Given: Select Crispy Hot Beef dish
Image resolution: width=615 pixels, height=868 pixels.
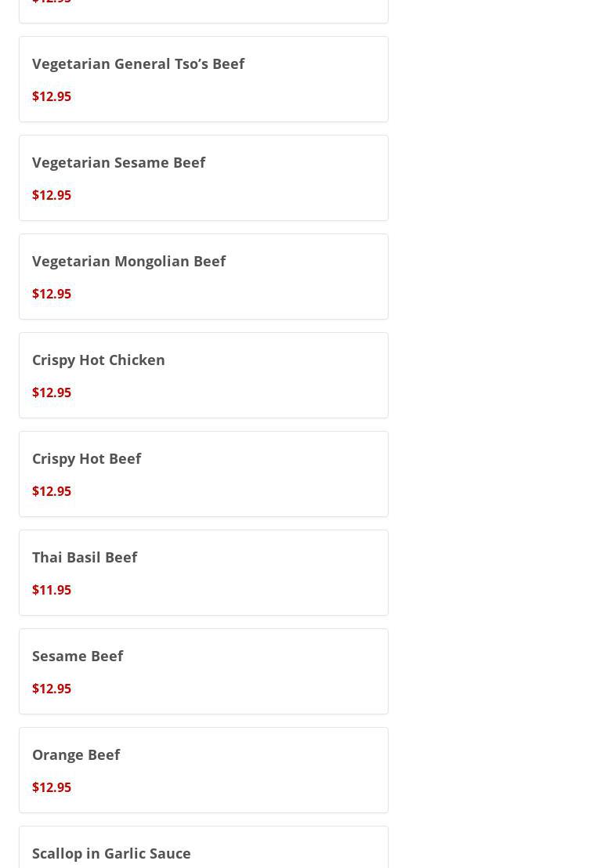Looking at the screenshot, I should (x=86, y=458).
